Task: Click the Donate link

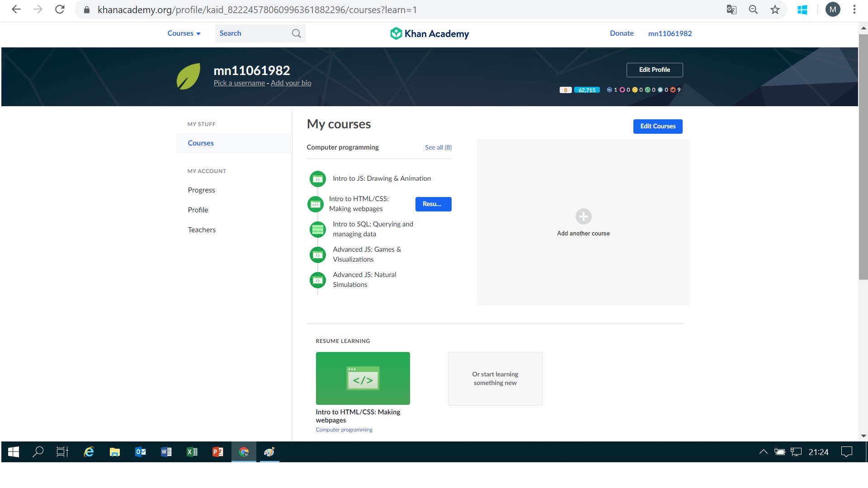Action: (x=622, y=33)
